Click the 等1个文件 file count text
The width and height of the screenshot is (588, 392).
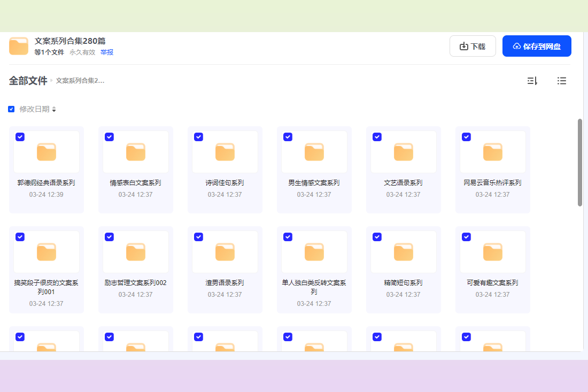point(49,52)
